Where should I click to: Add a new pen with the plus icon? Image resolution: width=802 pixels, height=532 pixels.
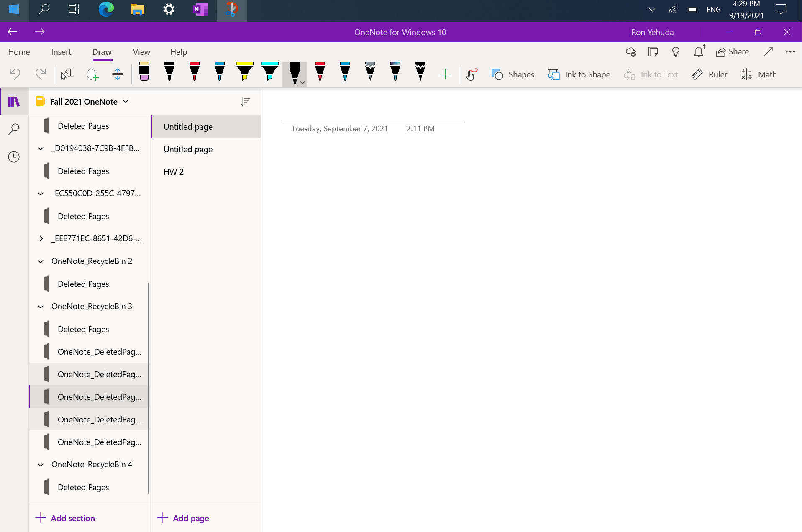click(x=445, y=74)
